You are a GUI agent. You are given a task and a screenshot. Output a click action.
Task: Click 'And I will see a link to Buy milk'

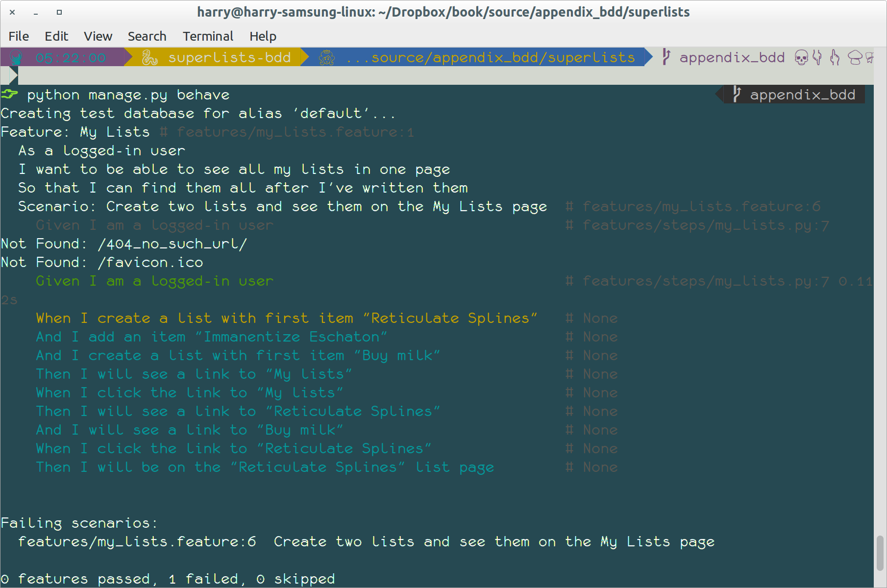pyautogui.click(x=190, y=430)
